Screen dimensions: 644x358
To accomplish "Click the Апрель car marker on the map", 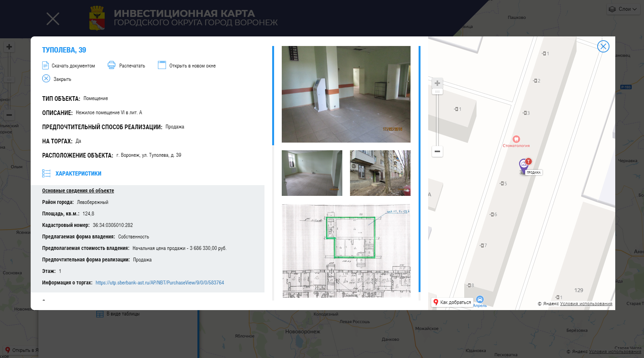I will tap(480, 299).
